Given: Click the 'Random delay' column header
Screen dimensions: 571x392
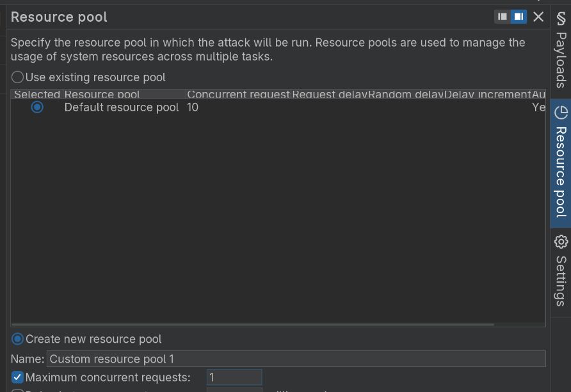Looking at the screenshot, I should (406, 95).
